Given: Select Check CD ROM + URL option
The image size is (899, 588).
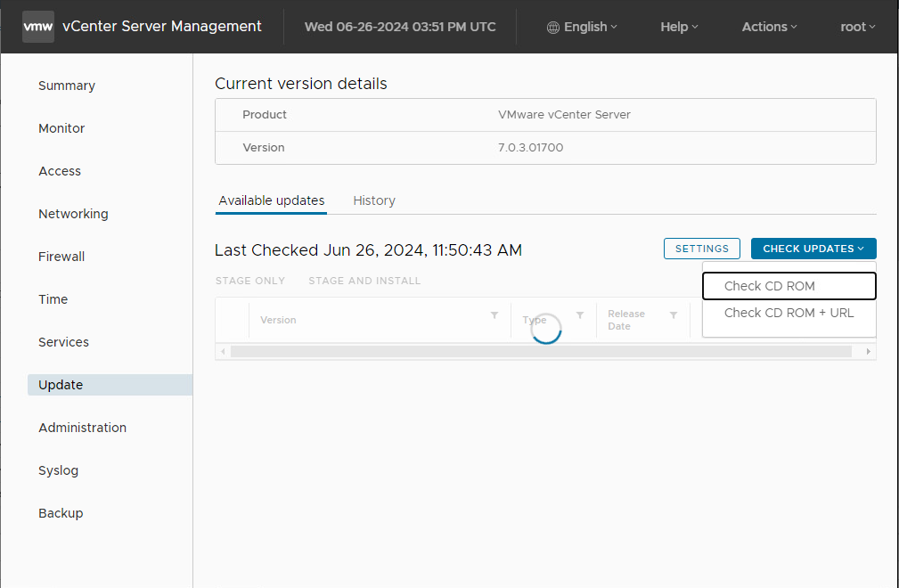Looking at the screenshot, I should click(x=789, y=313).
